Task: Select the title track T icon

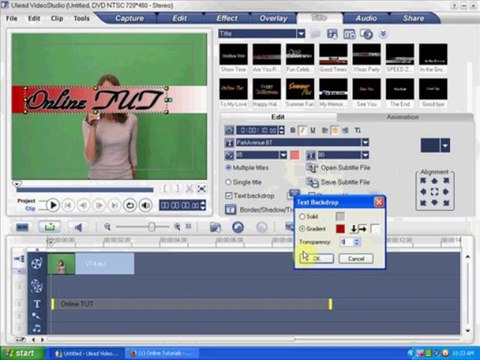Action: click(37, 304)
